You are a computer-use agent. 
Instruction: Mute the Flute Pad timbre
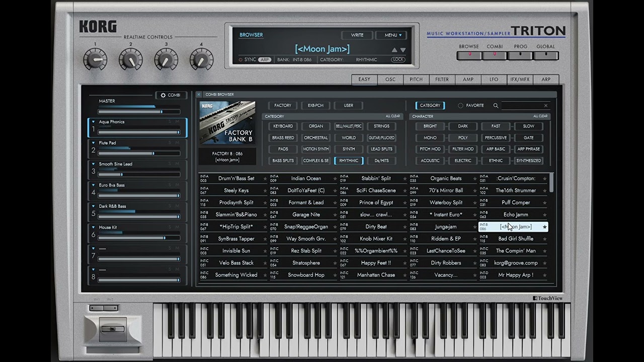177,143
